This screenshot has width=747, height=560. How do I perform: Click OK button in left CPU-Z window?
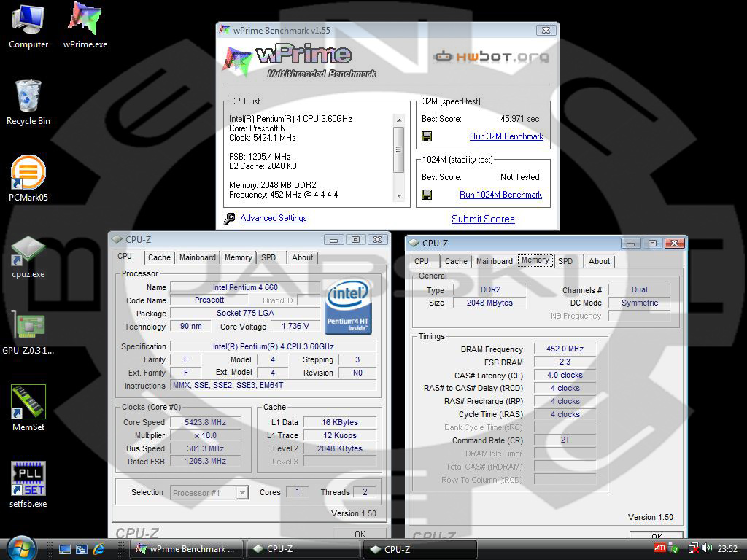point(360,533)
